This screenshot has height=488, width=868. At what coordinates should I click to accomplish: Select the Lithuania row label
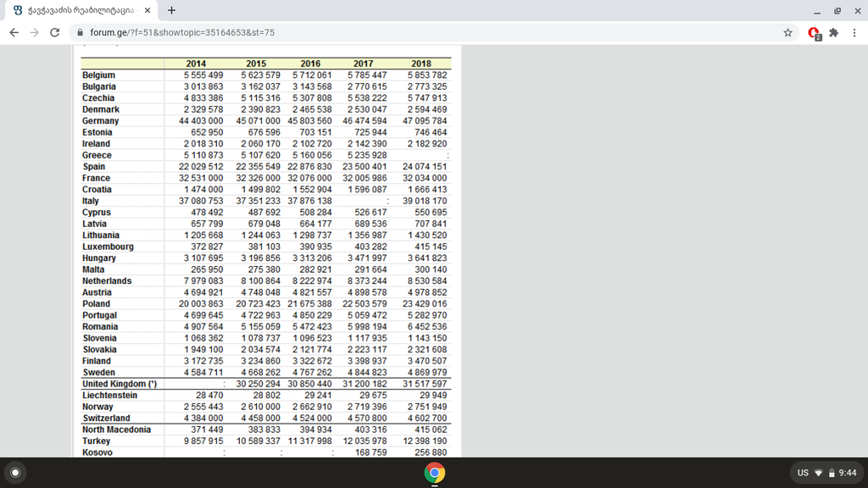pyautogui.click(x=101, y=236)
